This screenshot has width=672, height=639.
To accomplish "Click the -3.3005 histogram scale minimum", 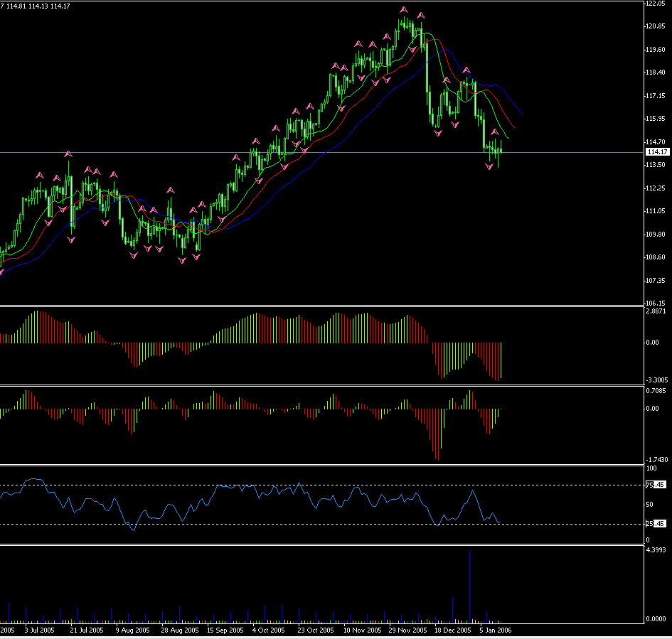I will tap(657, 380).
